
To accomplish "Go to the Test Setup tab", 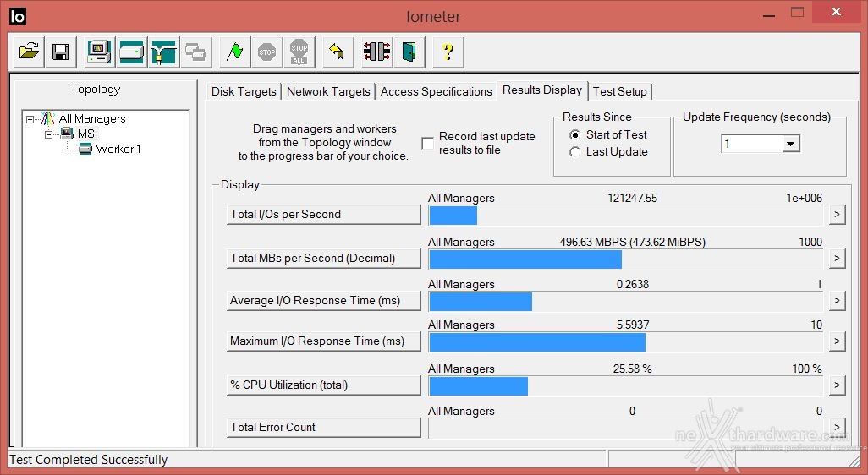I will tap(620, 92).
